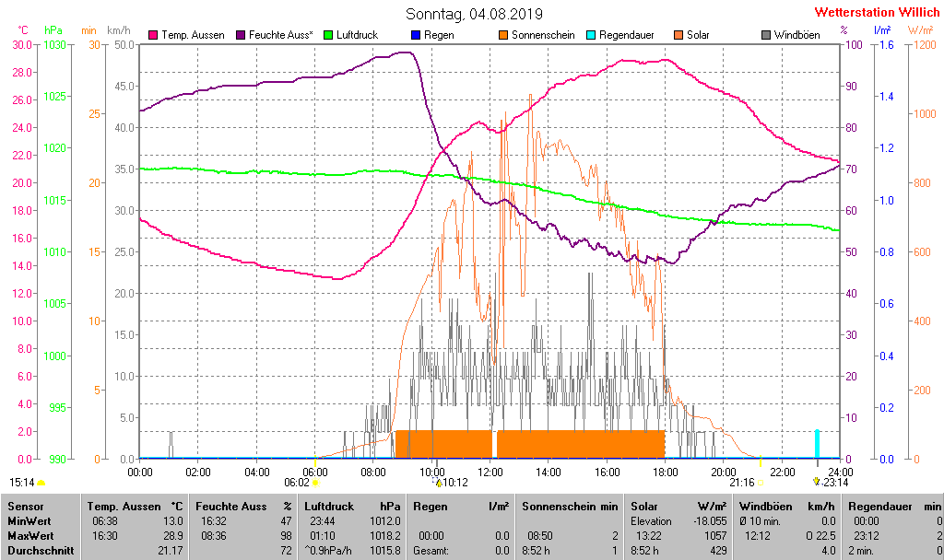Click the 18:00 label on the time axis
This screenshot has height=560, width=944.
pyautogui.click(x=666, y=472)
